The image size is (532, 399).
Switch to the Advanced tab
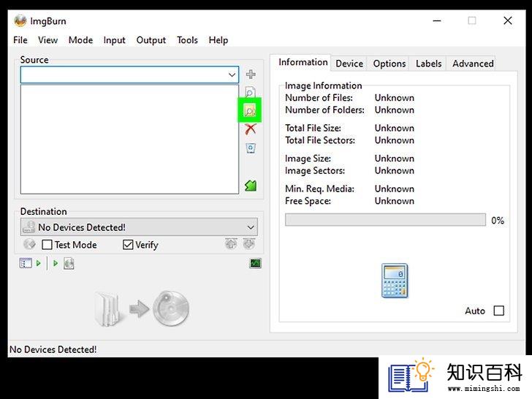click(473, 64)
